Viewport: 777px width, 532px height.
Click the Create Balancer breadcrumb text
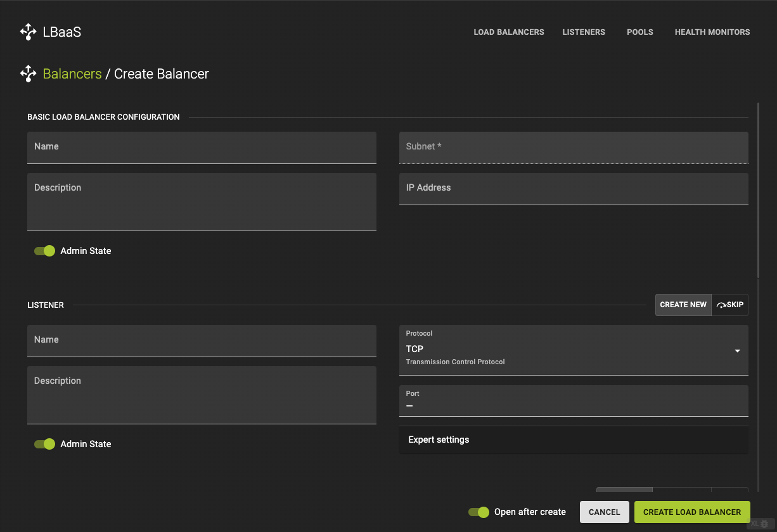pos(162,74)
